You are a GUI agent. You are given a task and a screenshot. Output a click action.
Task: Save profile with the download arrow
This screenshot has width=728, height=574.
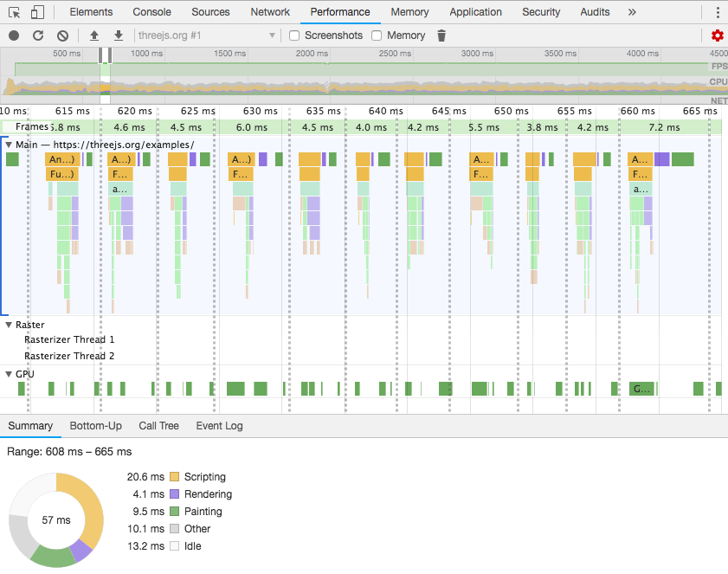119,35
